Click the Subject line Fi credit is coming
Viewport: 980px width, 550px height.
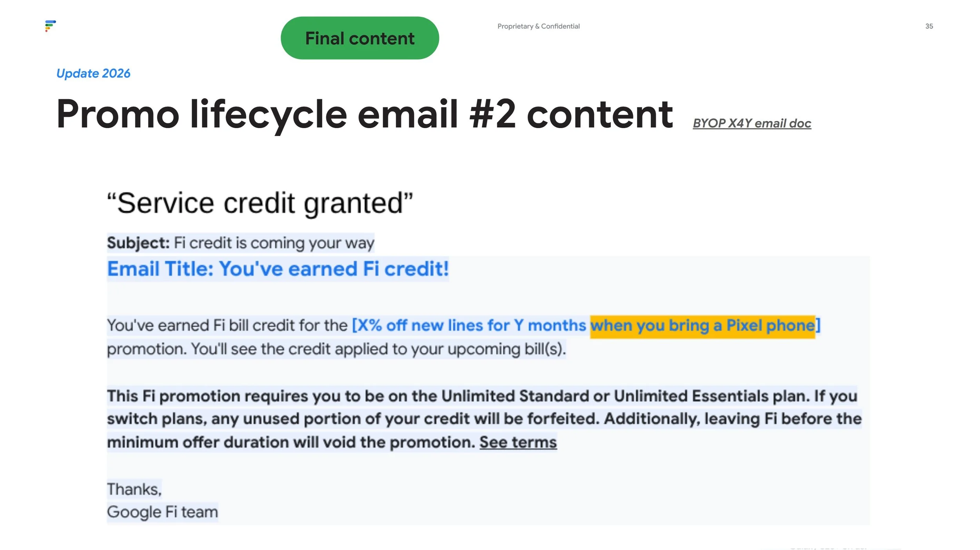(241, 243)
